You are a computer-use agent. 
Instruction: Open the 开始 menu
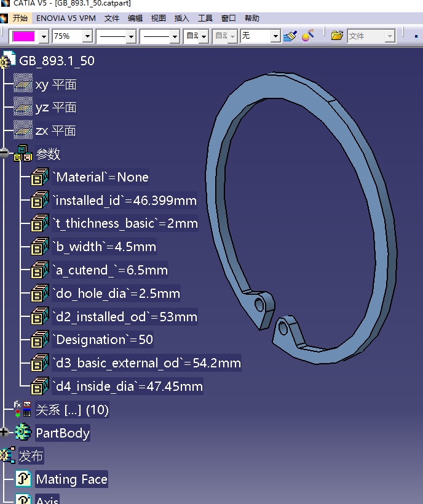pos(20,18)
